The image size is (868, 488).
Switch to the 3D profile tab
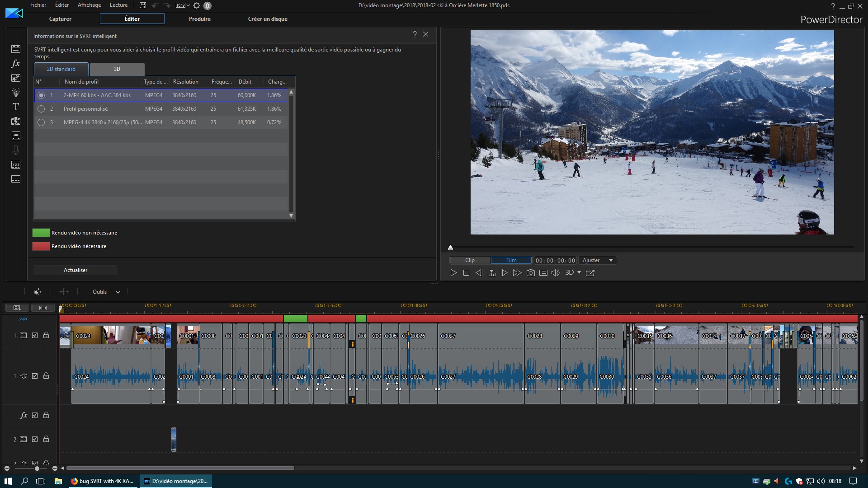117,69
